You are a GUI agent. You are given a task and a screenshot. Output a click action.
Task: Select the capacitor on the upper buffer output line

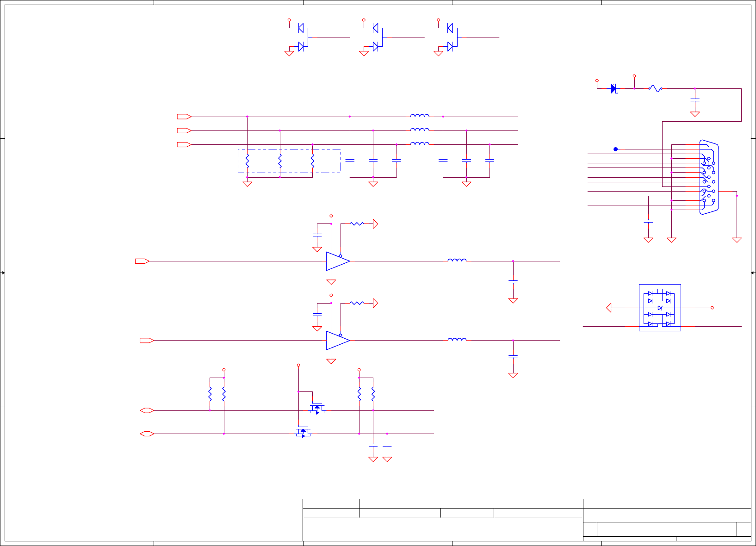pyautogui.click(x=513, y=281)
